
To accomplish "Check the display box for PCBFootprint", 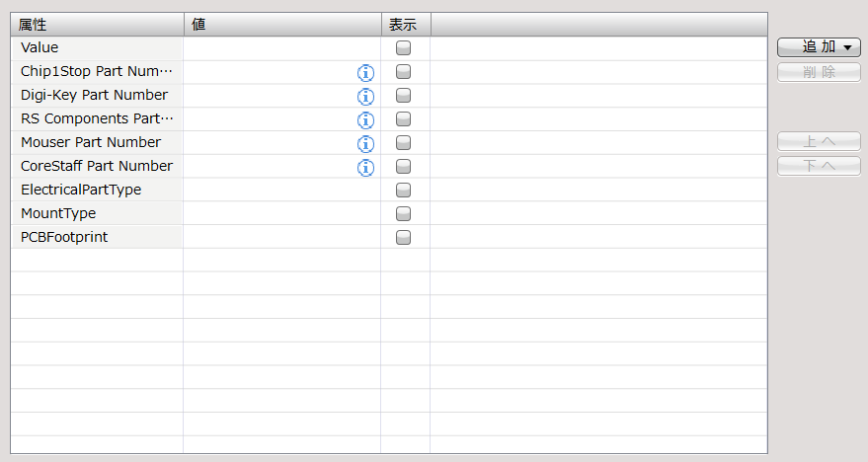I will tap(404, 237).
